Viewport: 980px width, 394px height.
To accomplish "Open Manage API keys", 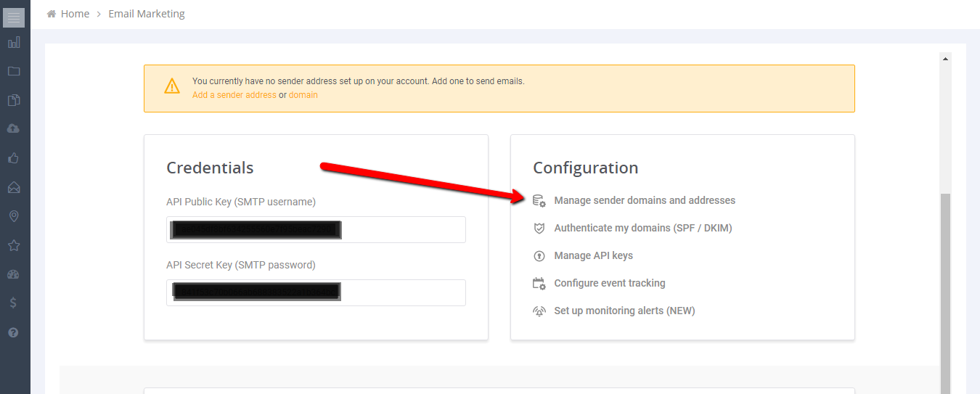I will point(593,255).
